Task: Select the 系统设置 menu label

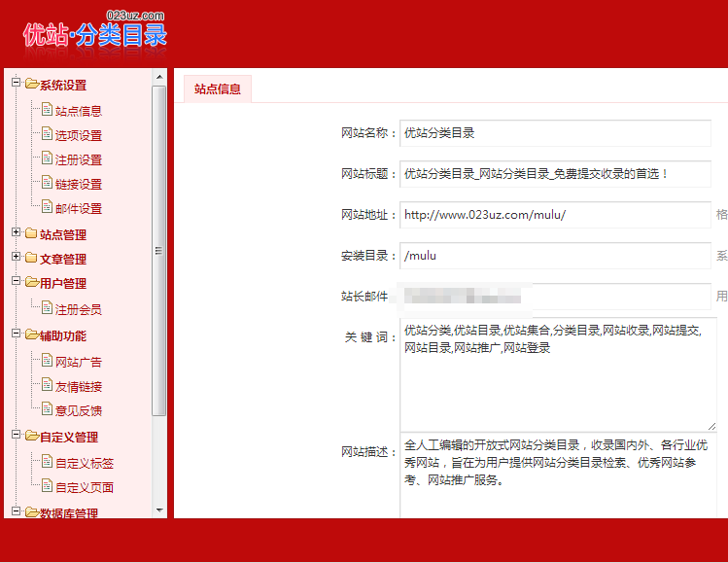Action: (x=63, y=85)
